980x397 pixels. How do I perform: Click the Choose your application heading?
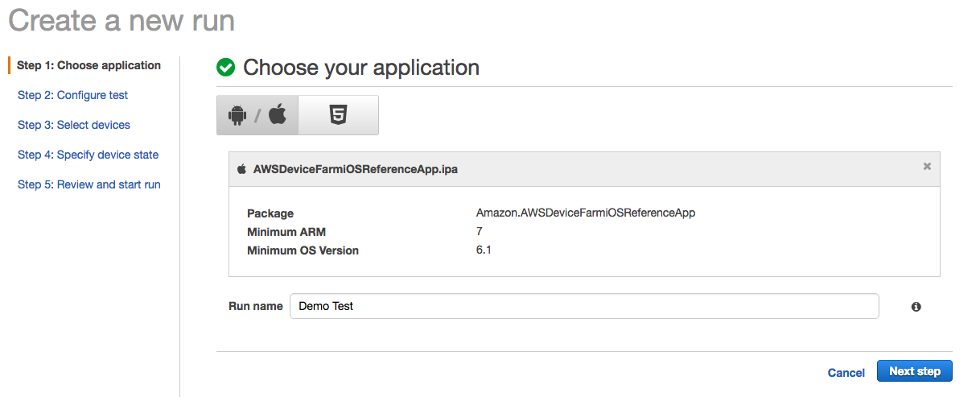[x=361, y=68]
